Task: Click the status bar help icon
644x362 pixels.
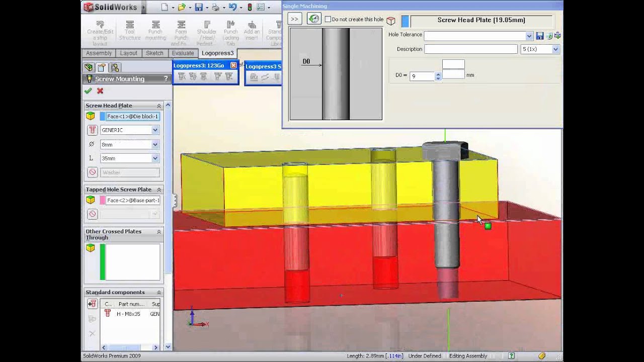Action: point(511,356)
